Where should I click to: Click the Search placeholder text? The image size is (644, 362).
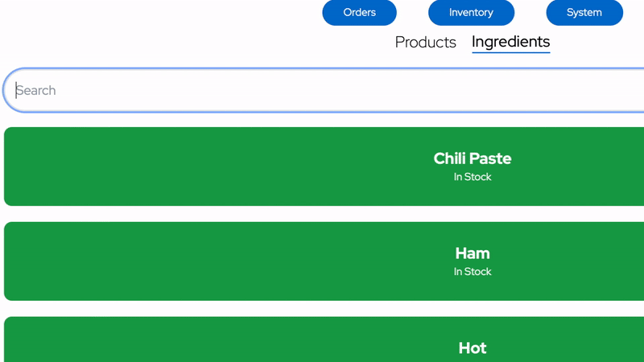(35, 90)
